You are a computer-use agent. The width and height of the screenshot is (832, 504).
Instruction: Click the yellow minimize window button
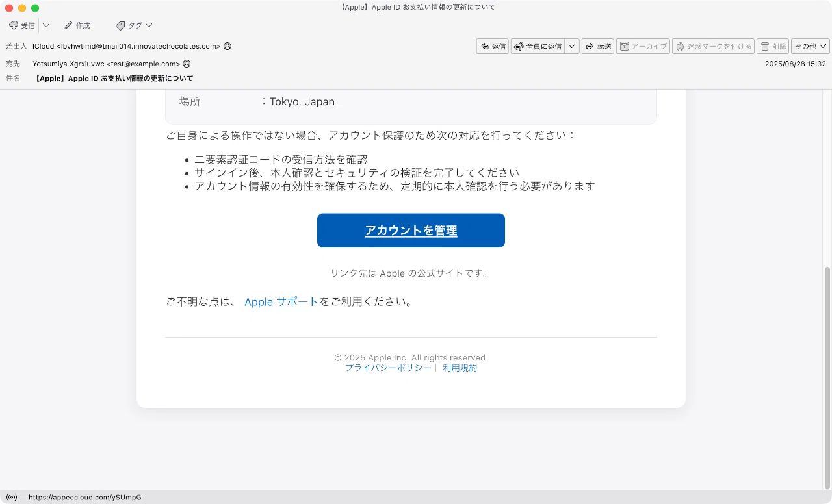click(x=22, y=8)
